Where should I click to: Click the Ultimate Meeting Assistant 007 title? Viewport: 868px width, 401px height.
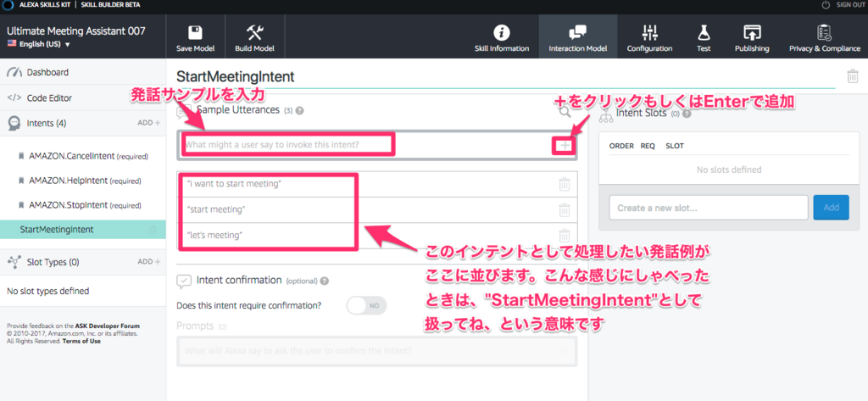tap(75, 31)
